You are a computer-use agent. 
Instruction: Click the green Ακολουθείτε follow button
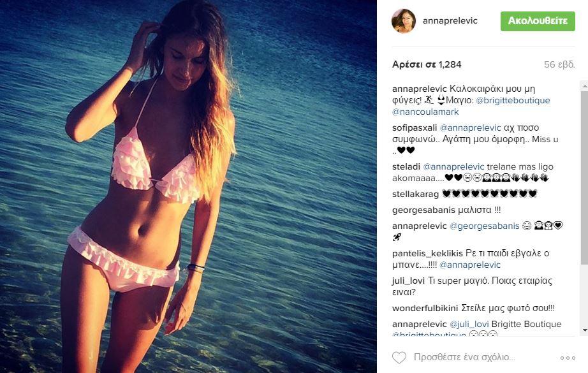click(x=538, y=21)
